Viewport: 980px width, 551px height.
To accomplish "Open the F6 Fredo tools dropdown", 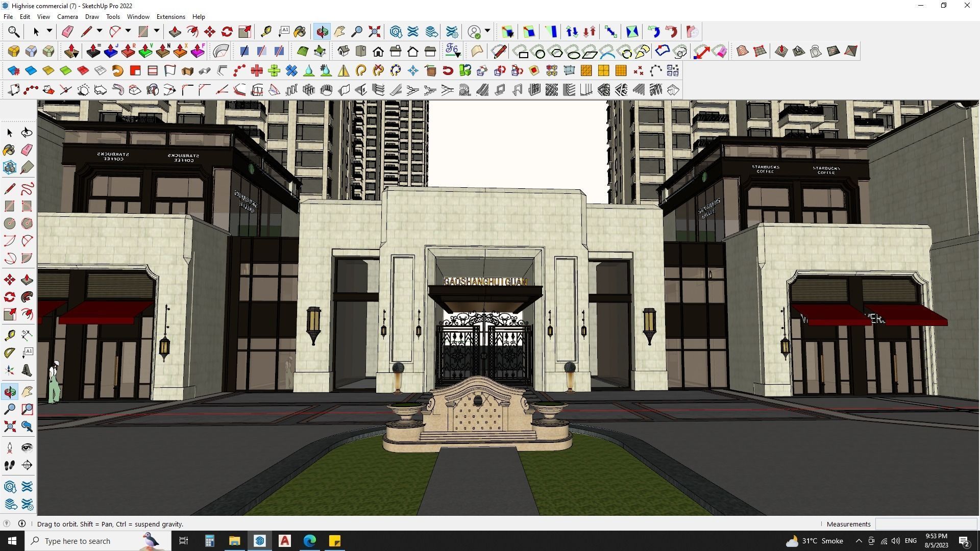I will coord(453,51).
